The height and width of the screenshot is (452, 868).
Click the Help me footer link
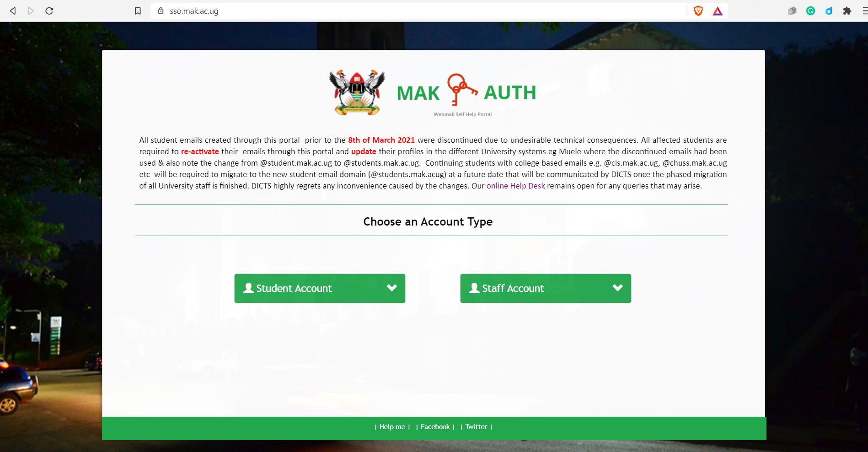(392, 427)
